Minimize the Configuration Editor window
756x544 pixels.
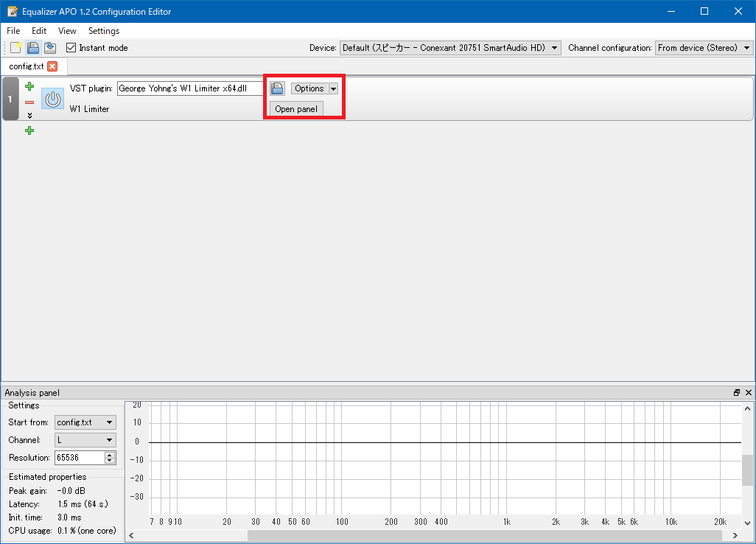[x=671, y=11]
